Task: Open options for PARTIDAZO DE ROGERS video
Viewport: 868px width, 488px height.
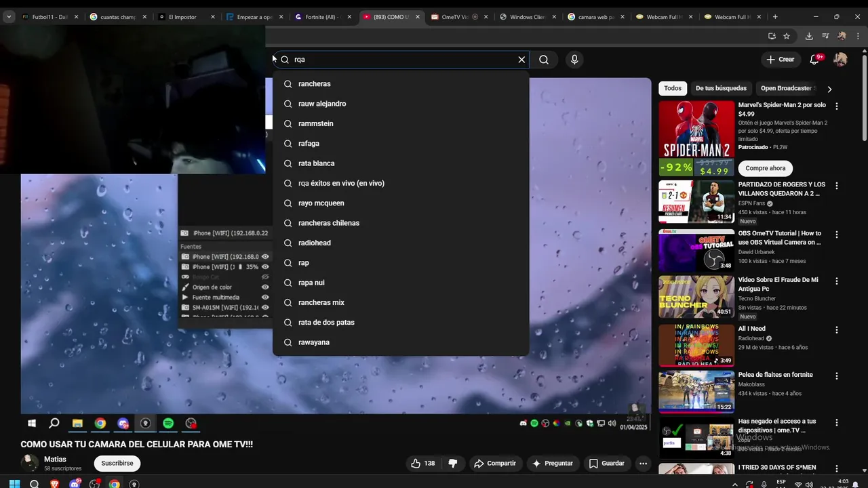Action: click(x=837, y=186)
